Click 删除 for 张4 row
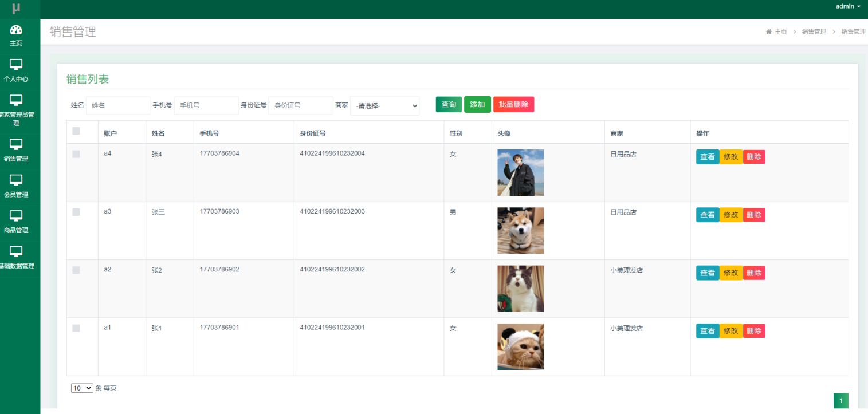The width and height of the screenshot is (868, 414). (x=754, y=157)
